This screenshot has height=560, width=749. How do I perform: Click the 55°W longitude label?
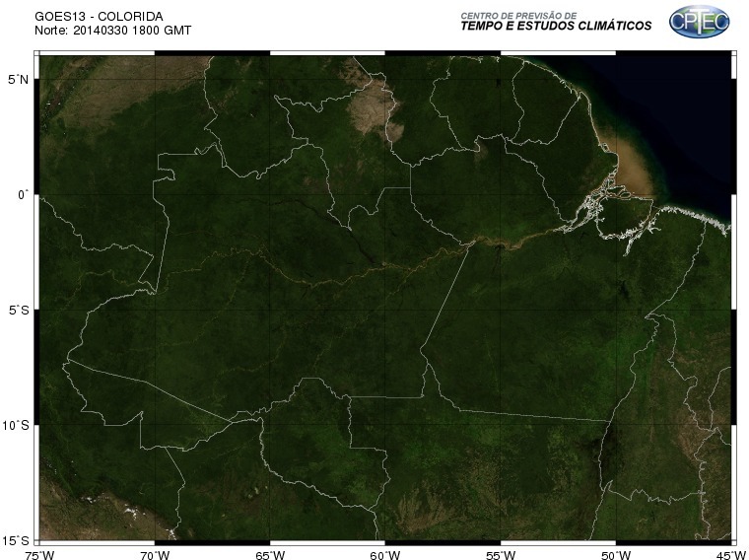(x=501, y=555)
